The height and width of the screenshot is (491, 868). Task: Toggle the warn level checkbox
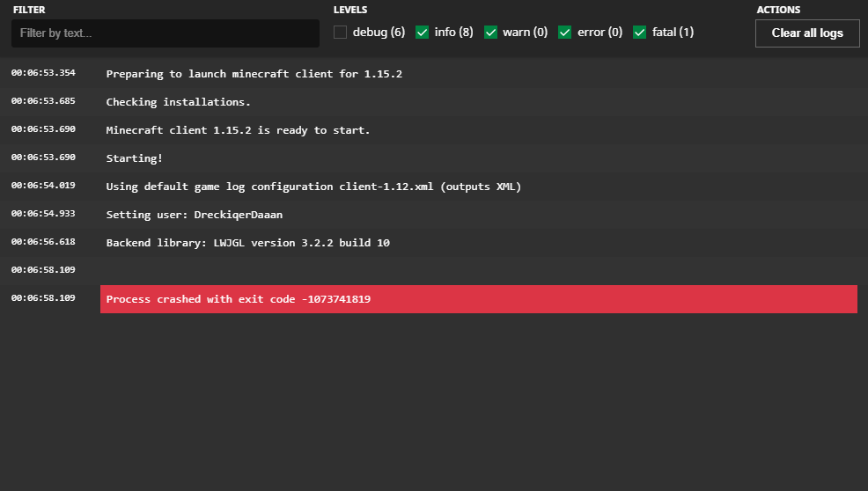click(491, 33)
